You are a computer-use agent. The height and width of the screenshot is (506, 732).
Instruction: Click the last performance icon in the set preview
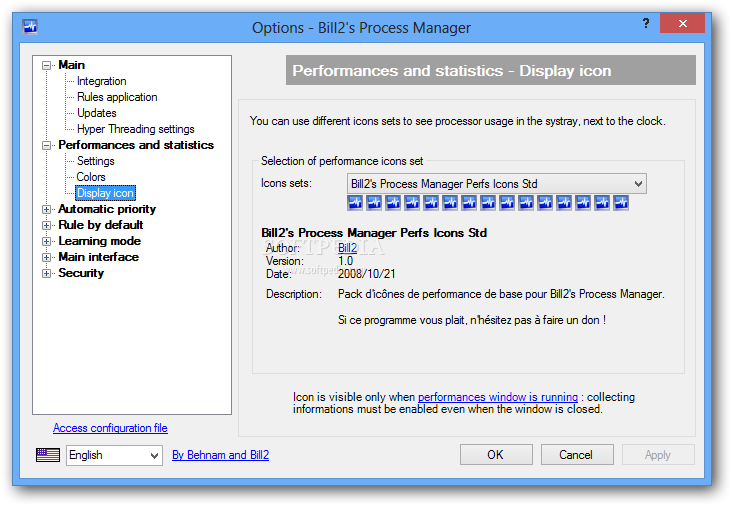pyautogui.click(x=621, y=203)
